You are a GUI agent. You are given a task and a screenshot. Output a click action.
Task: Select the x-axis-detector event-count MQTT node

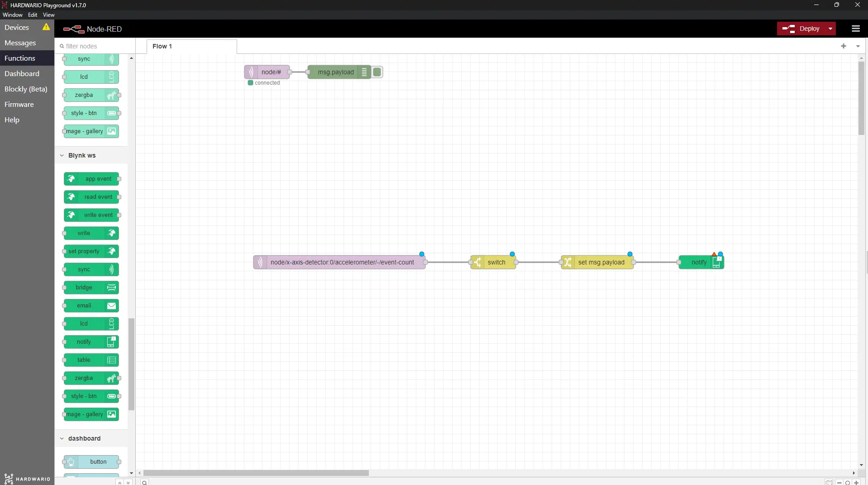pos(339,262)
